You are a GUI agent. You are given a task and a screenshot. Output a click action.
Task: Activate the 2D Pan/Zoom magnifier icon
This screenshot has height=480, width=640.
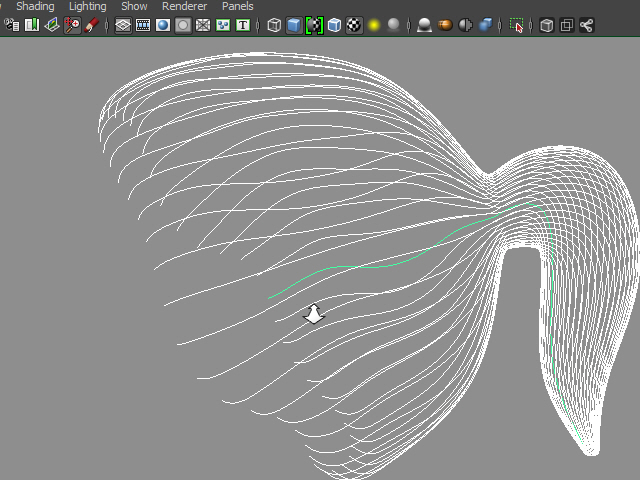click(72, 25)
